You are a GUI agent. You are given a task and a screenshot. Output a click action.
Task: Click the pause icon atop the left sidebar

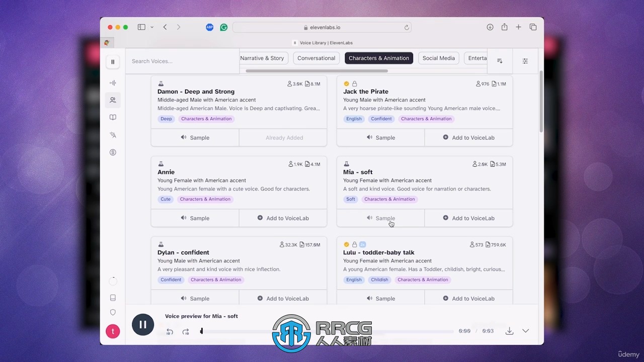coord(113,62)
